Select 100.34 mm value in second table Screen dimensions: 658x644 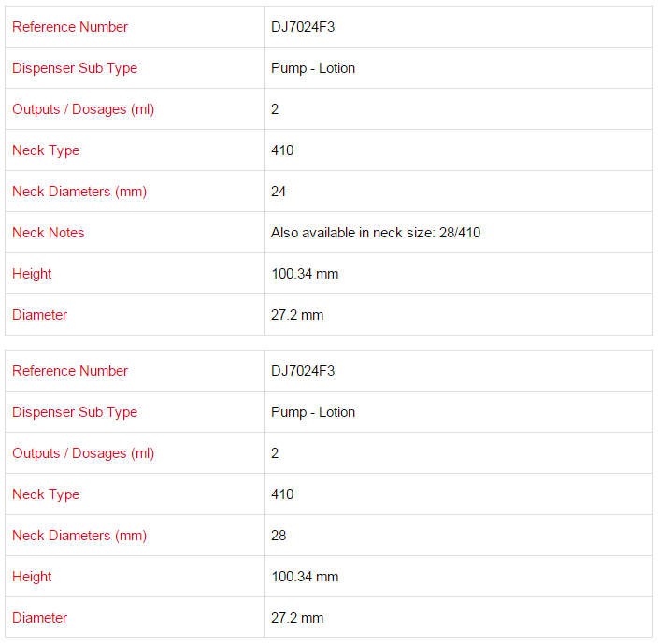point(305,577)
